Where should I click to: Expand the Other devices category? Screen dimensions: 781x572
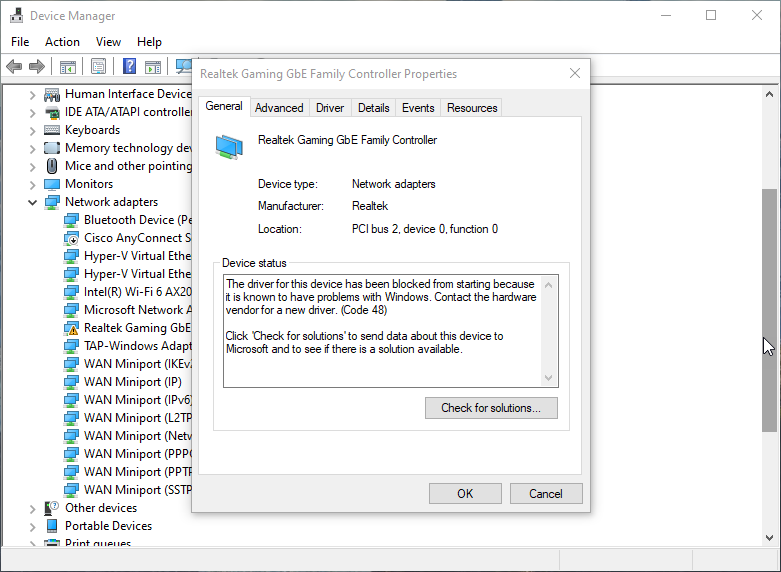pyautogui.click(x=32, y=508)
